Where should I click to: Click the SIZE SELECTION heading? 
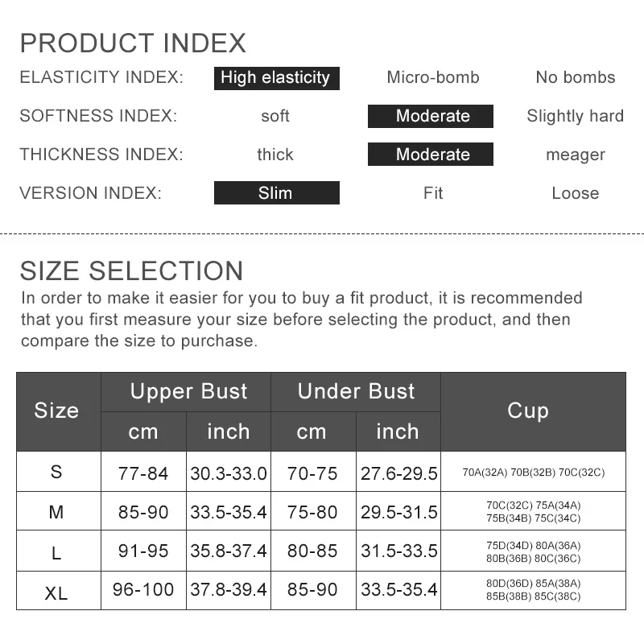(131, 270)
